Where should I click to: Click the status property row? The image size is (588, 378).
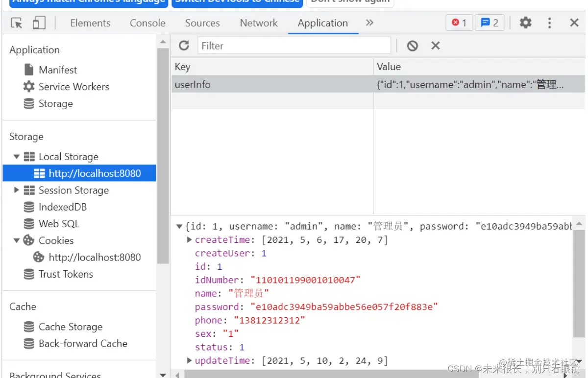click(220, 347)
